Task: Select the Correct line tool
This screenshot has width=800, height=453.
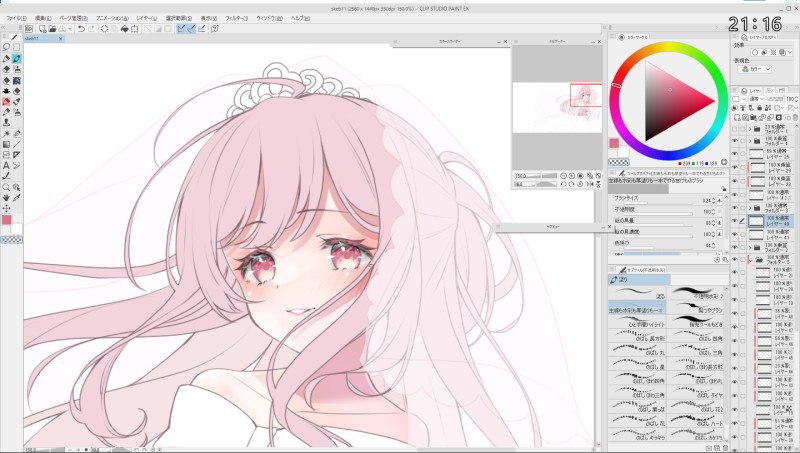Action: (6, 176)
